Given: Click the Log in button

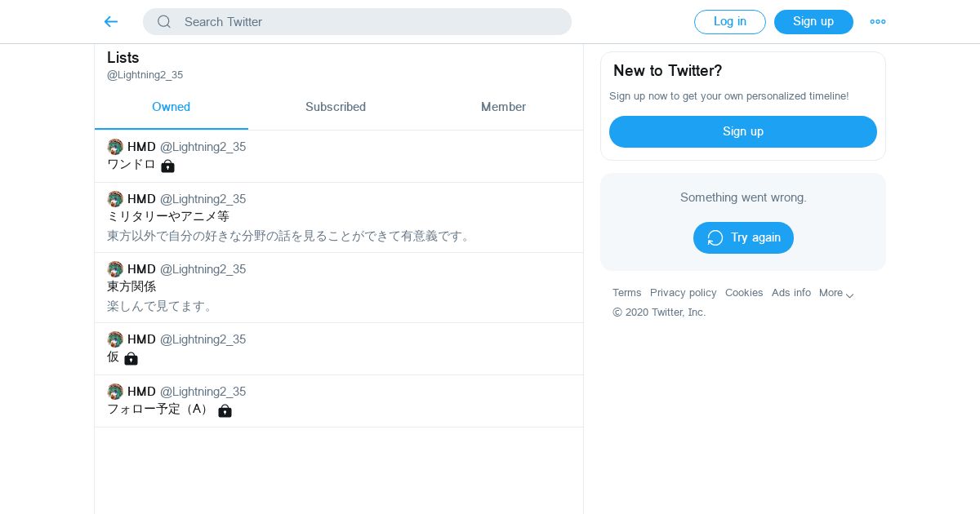Looking at the screenshot, I should click(x=730, y=22).
